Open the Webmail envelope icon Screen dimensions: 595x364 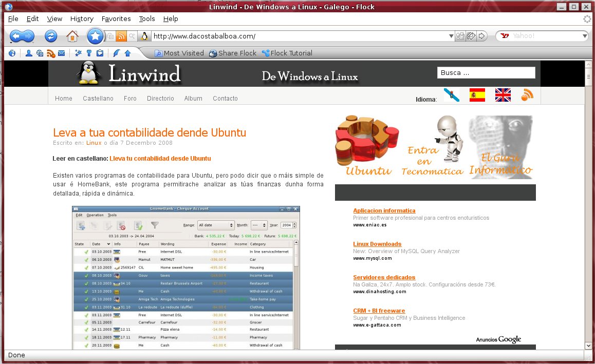click(x=62, y=53)
